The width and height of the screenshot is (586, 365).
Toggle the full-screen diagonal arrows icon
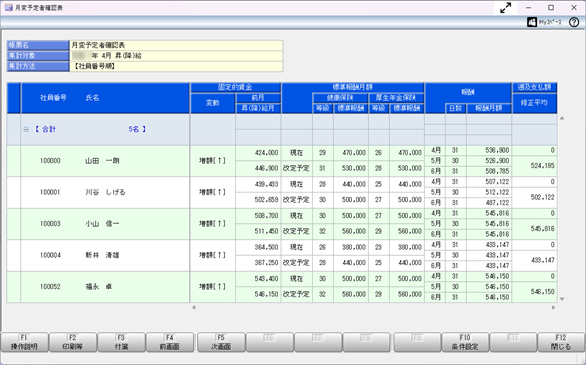(506, 8)
